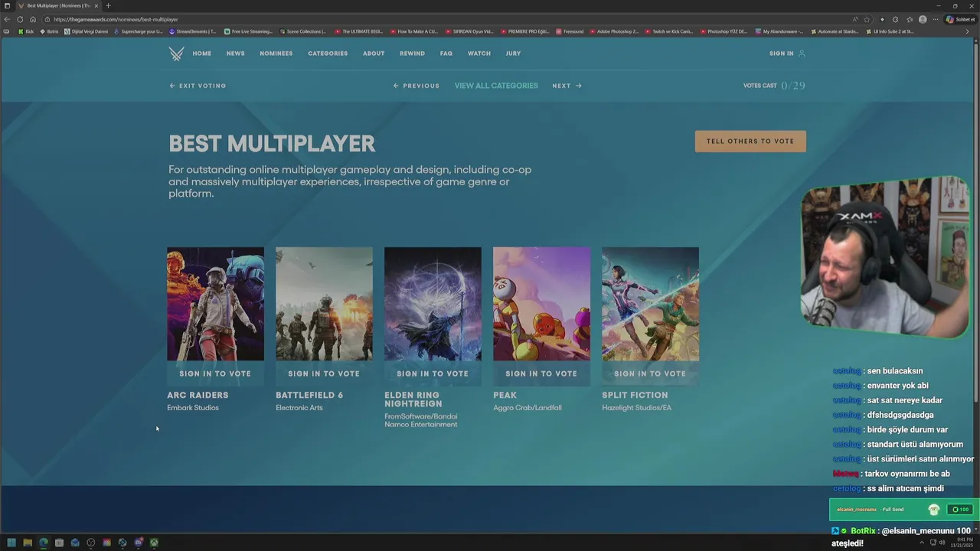Open the JURY navigation item
This screenshot has height=551, width=980.
pyautogui.click(x=513, y=54)
